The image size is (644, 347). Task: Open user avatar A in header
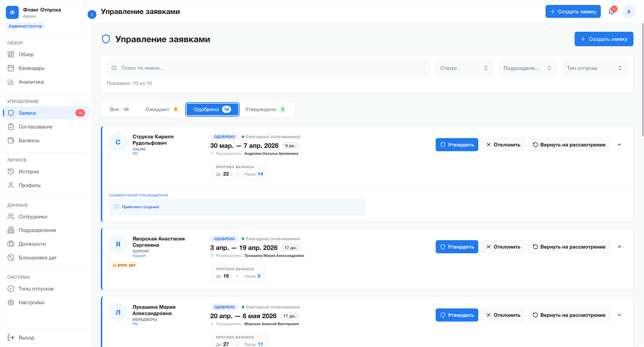click(629, 12)
